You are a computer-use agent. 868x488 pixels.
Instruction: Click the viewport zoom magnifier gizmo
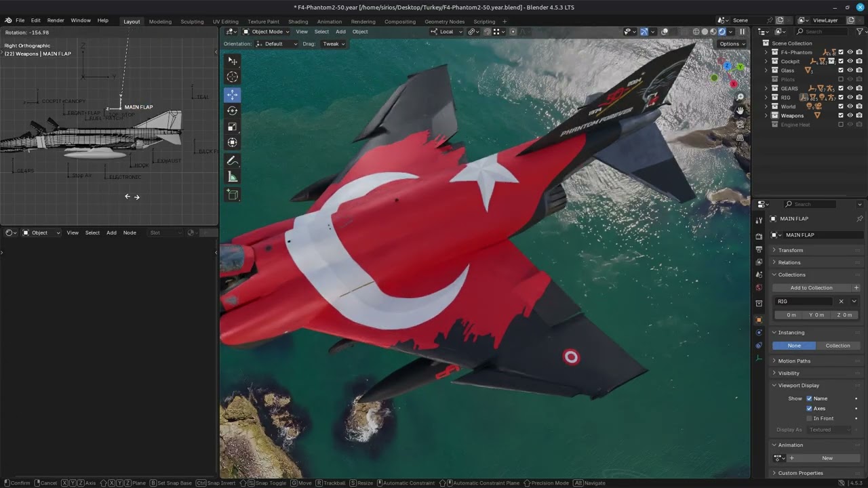tap(740, 98)
